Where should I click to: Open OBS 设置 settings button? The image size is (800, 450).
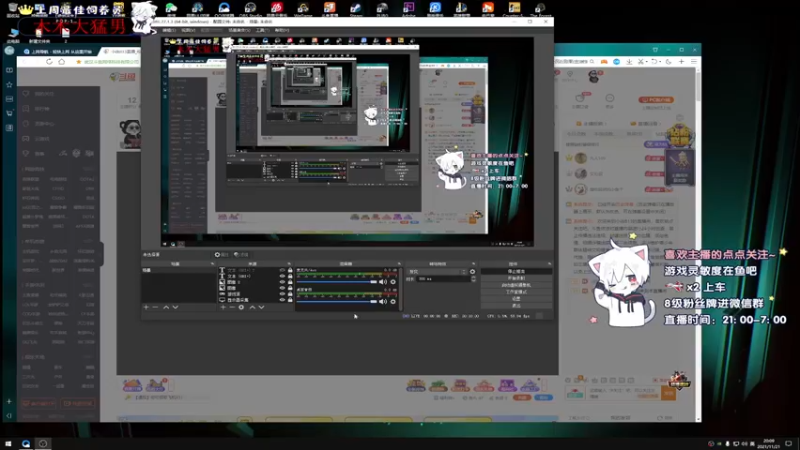pos(516,298)
